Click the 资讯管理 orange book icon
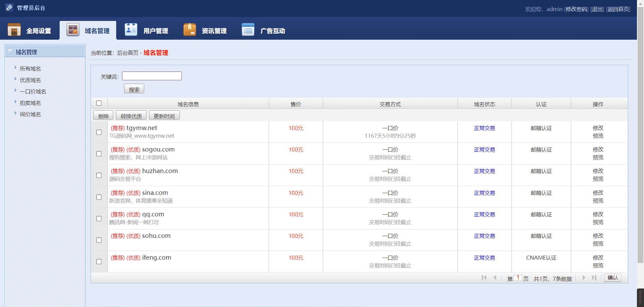This screenshot has width=644, height=307. (190, 30)
